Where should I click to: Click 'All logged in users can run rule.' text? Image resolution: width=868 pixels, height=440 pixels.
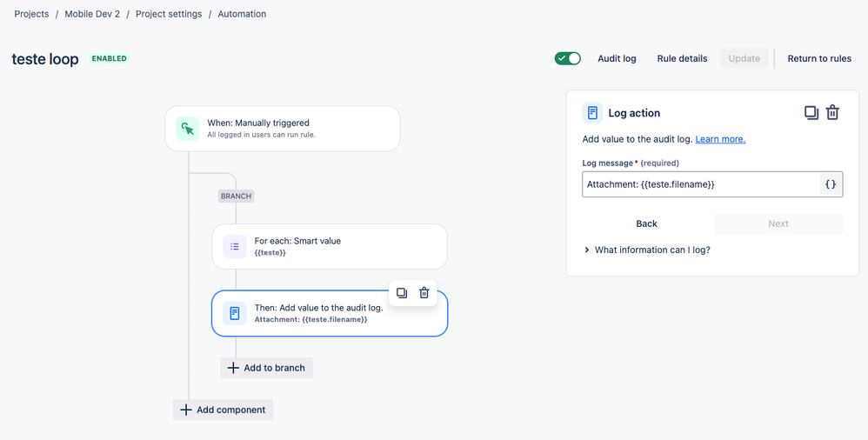click(261, 135)
